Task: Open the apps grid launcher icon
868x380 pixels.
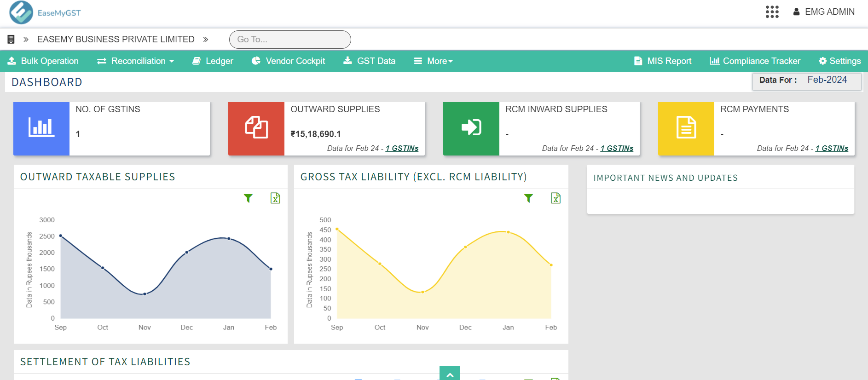Action: (x=772, y=12)
